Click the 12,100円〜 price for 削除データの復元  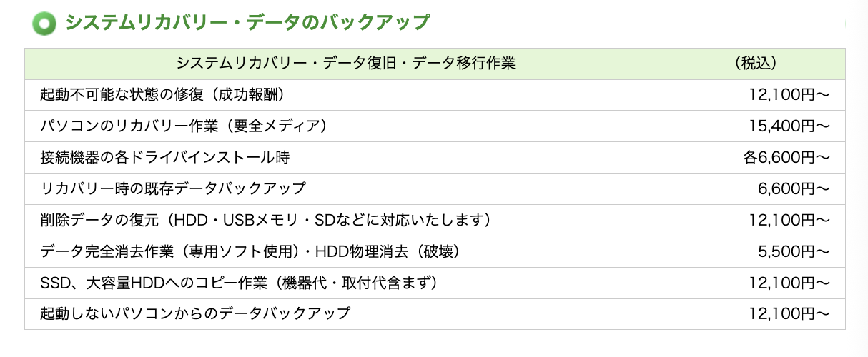(789, 220)
